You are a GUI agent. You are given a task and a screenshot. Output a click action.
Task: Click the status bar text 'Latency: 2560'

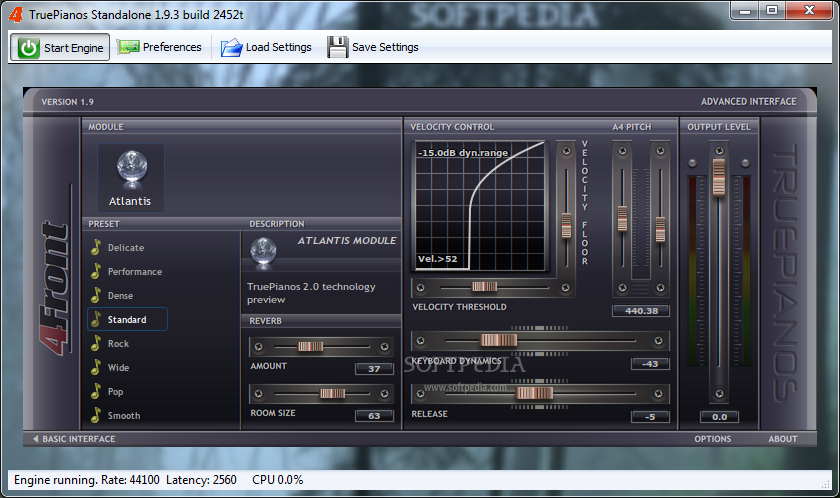[x=201, y=479]
